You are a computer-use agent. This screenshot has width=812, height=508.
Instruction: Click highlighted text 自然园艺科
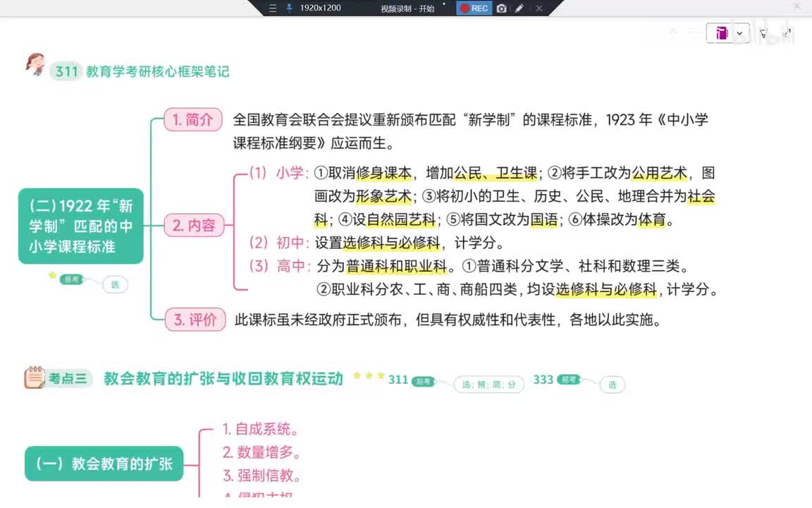(401, 220)
